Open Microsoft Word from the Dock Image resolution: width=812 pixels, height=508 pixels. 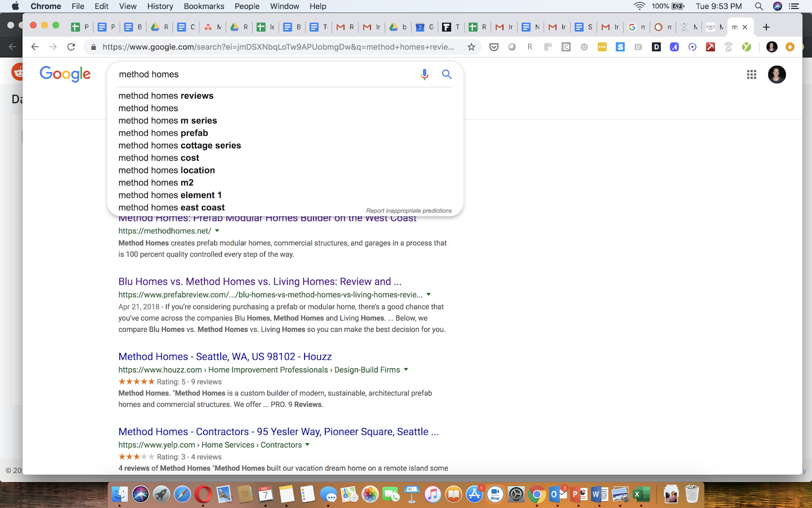(600, 494)
